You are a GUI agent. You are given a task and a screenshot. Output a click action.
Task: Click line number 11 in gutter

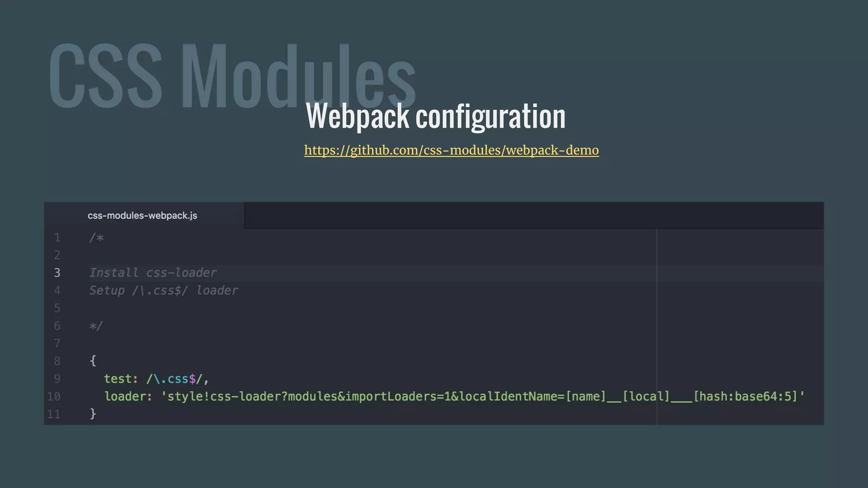click(x=54, y=414)
